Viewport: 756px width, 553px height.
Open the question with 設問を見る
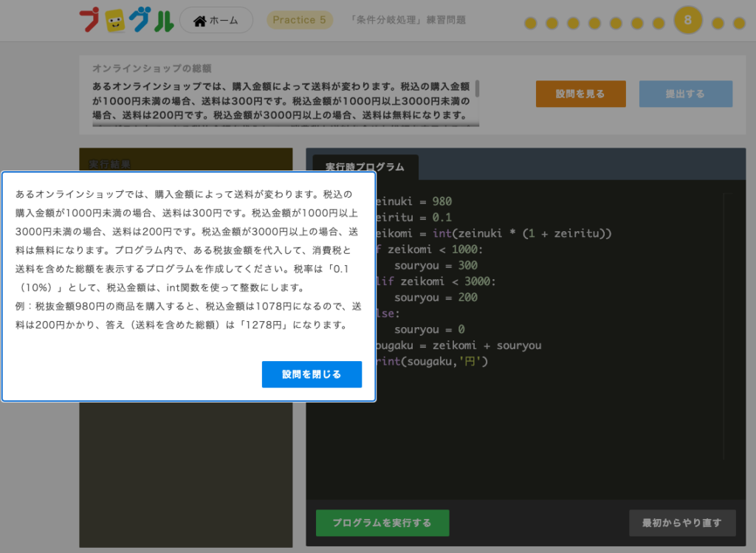[580, 94]
